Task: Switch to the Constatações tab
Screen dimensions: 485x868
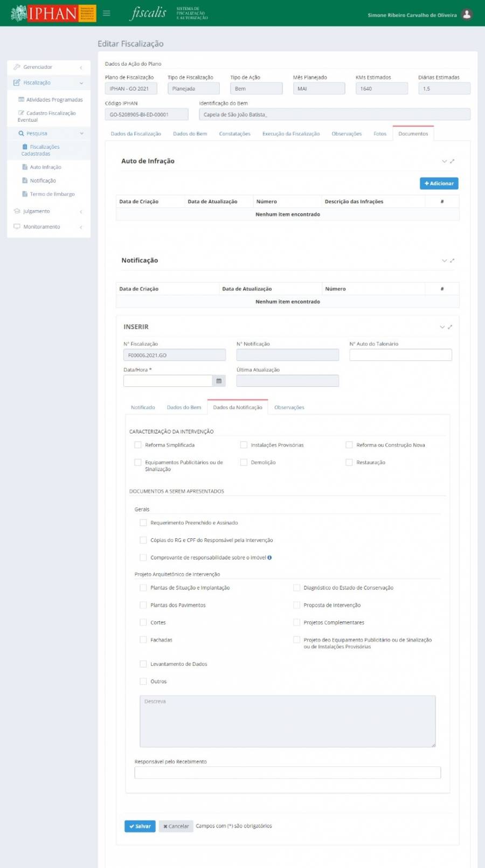Action: coord(234,134)
